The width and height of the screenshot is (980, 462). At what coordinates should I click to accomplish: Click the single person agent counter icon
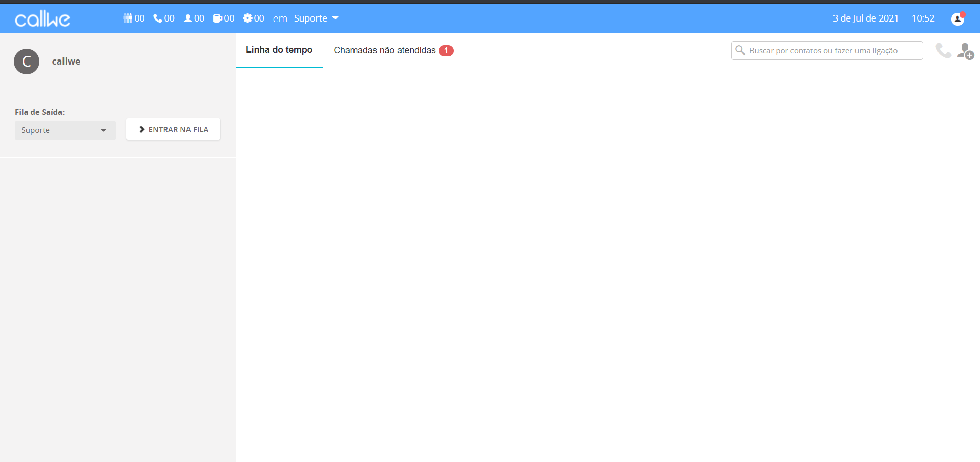pyautogui.click(x=187, y=18)
